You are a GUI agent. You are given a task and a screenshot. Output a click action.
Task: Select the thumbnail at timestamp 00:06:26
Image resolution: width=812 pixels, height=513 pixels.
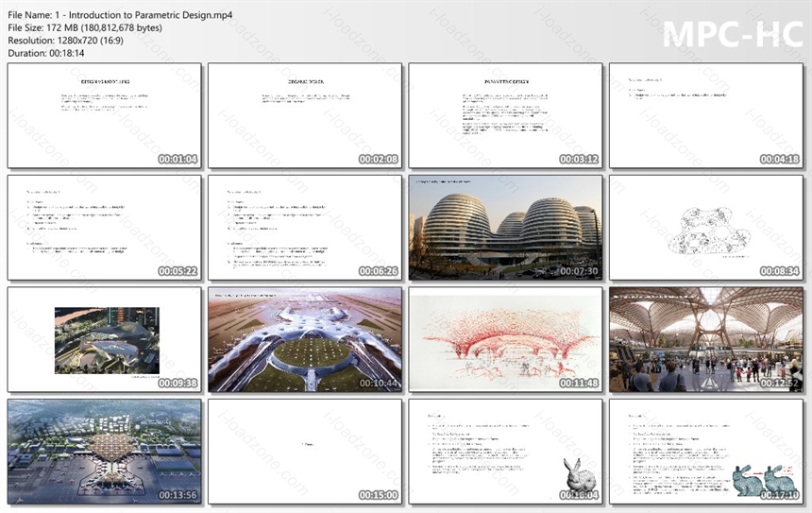point(304,228)
